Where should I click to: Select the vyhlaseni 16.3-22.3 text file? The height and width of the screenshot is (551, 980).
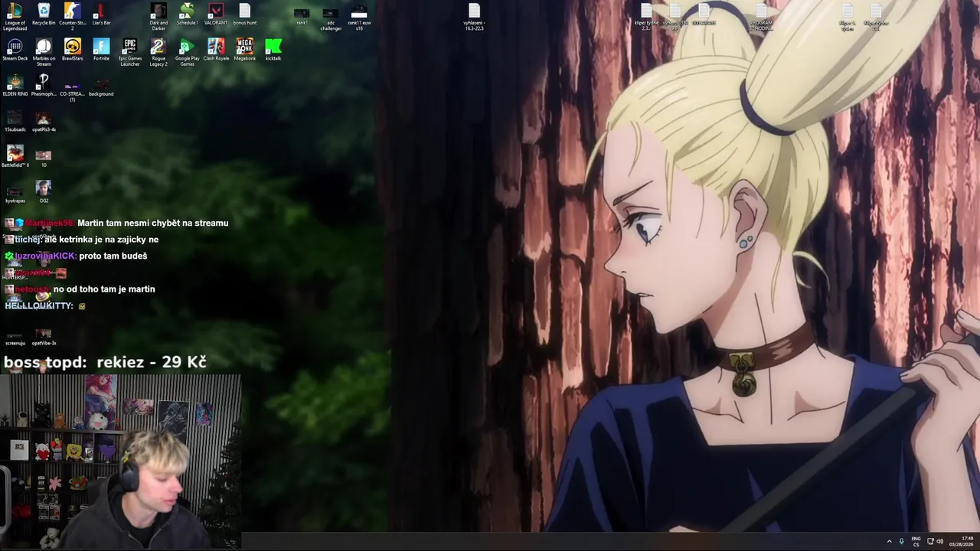tap(474, 17)
